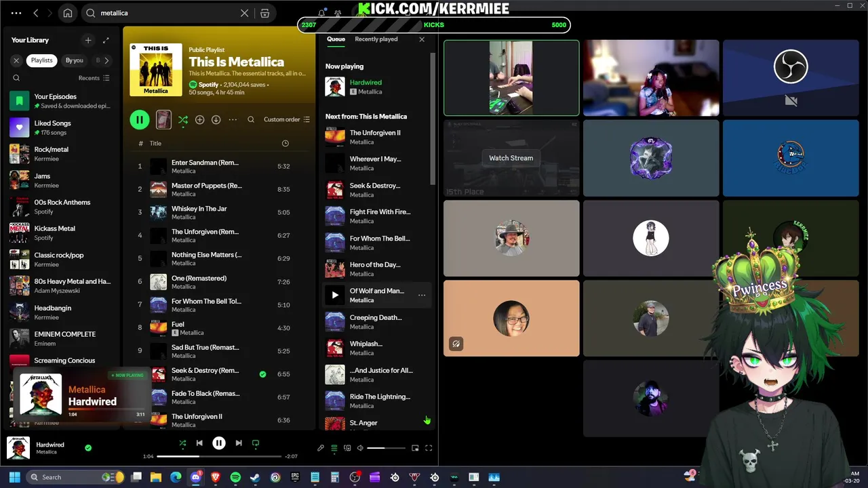Seek within the song progress bar
The height and width of the screenshot is (488, 868).
pos(218,456)
